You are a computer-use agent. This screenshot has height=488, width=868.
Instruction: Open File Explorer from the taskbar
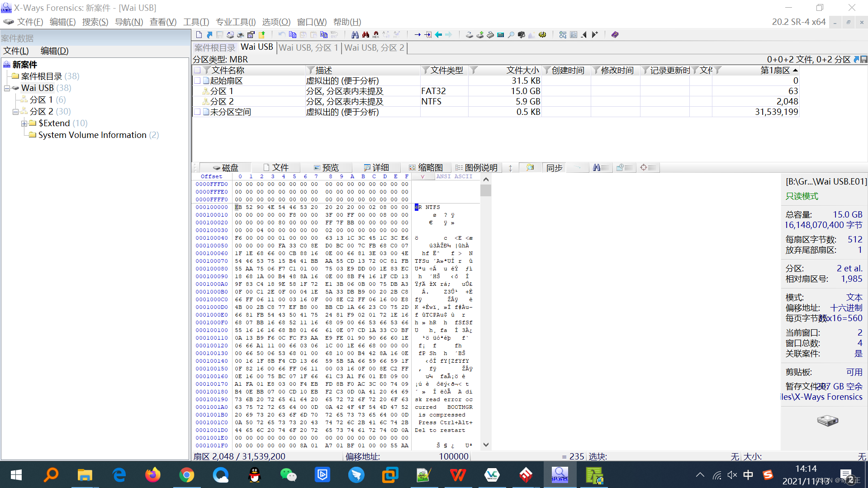(85, 475)
